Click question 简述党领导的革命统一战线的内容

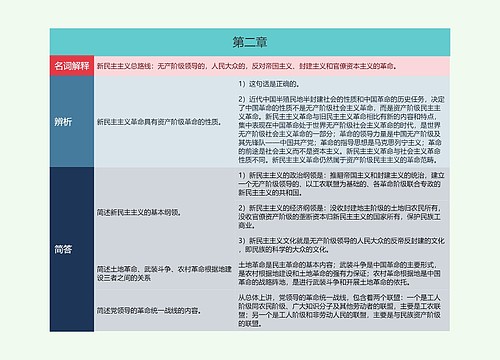pos(149,311)
